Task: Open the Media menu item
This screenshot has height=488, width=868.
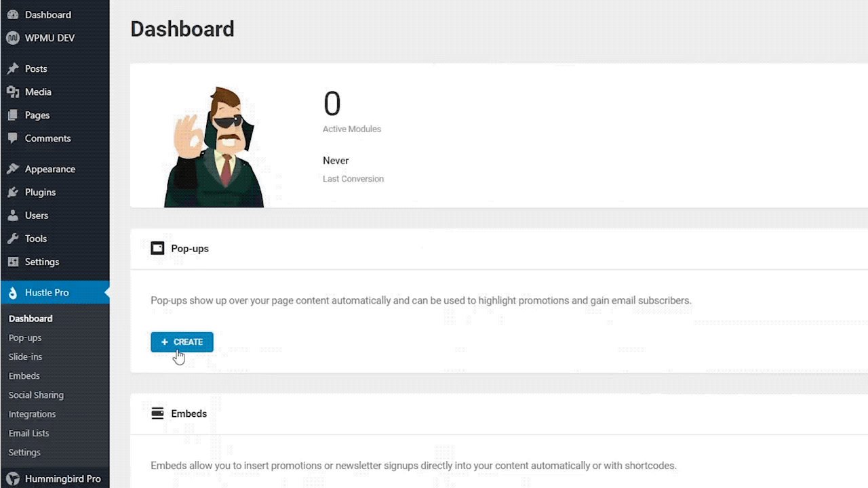Action: 54,91
